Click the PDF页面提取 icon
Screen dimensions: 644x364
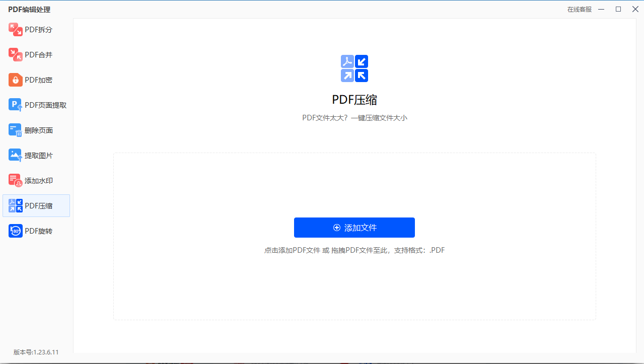[16, 105]
